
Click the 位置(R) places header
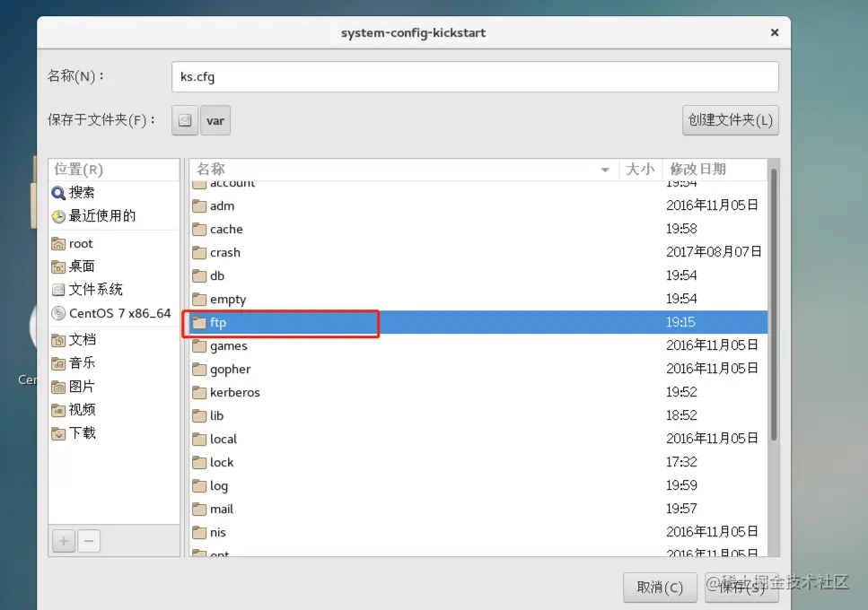coord(113,170)
